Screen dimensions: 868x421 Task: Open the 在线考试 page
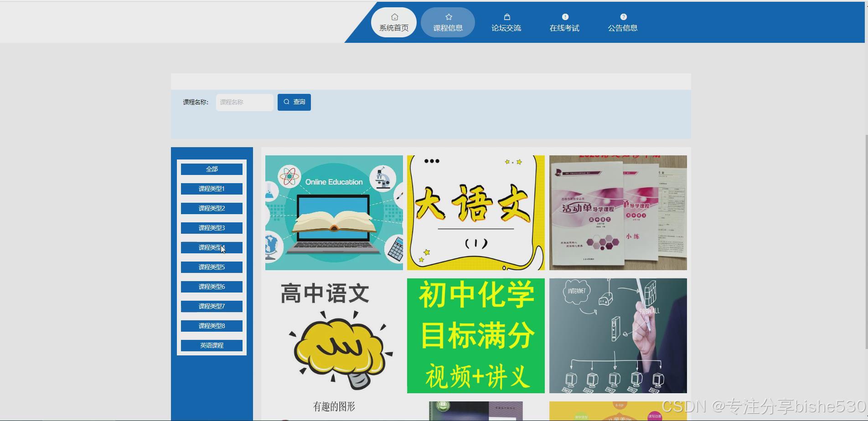(x=564, y=27)
